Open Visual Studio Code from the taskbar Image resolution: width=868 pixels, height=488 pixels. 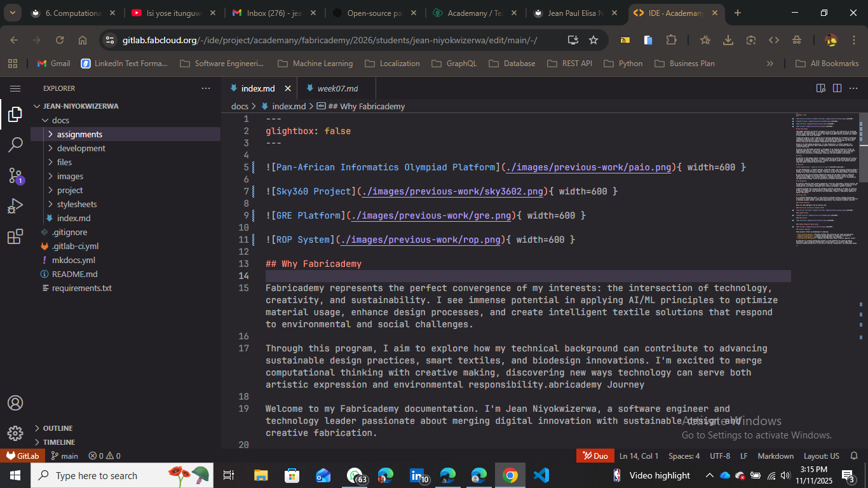[541, 475]
